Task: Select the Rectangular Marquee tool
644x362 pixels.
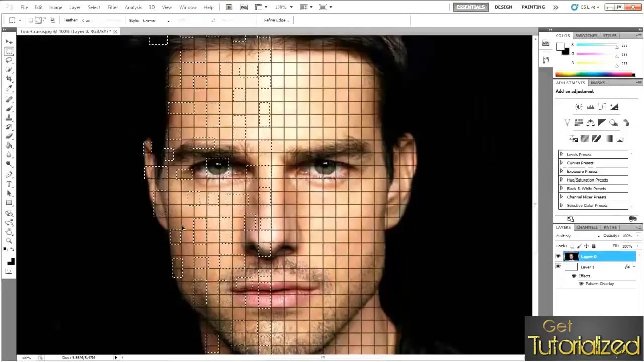Action: click(9, 51)
